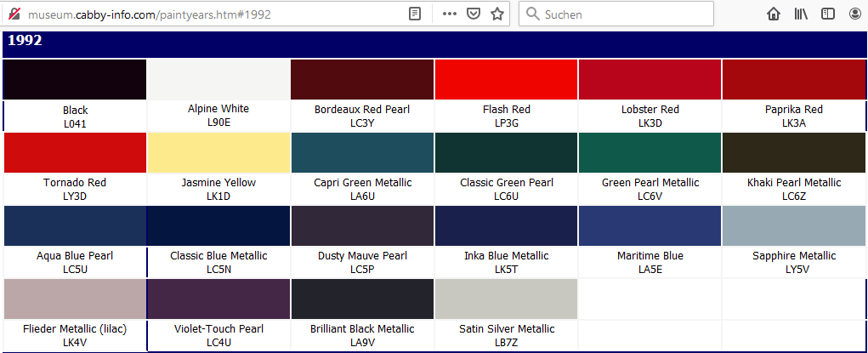Show the sidebars panel
This screenshot has height=353, width=868.
pos(827,14)
